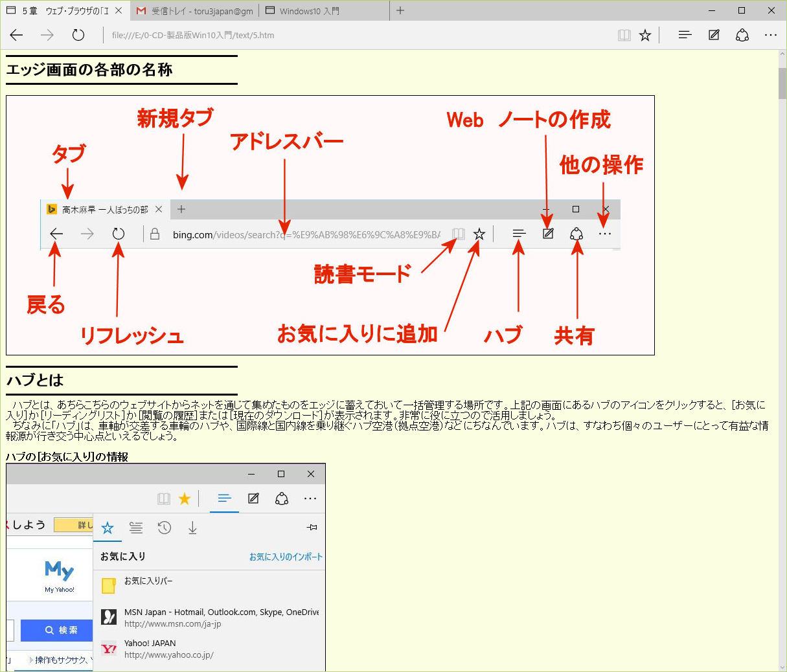
Task: Click the address bar showing file:///E:/0-CD path
Action: tap(356, 35)
